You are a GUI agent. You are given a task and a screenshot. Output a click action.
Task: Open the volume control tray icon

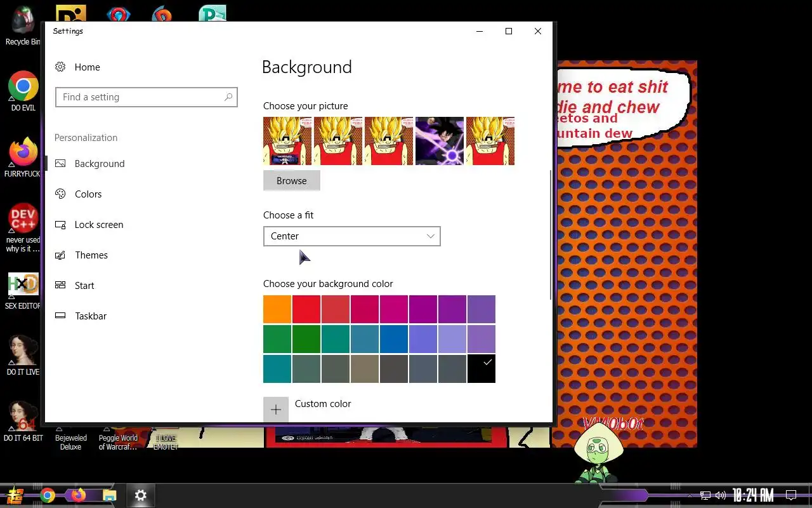click(721, 495)
